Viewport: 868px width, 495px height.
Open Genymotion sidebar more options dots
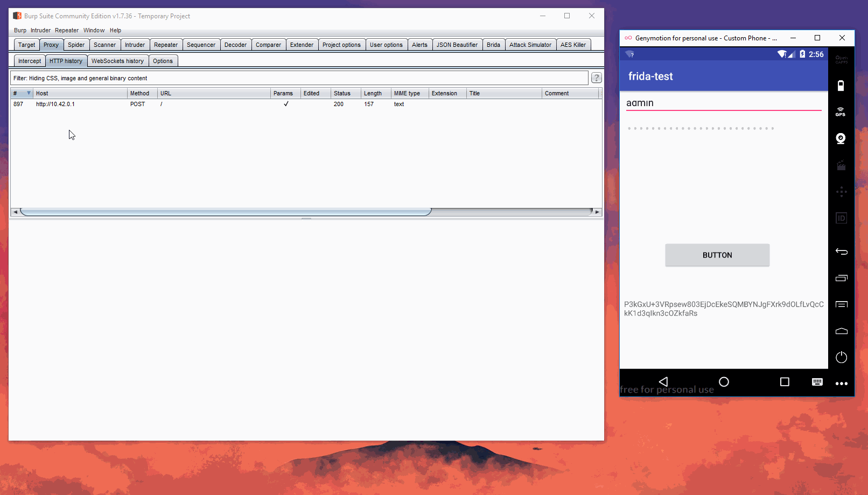[841, 384]
